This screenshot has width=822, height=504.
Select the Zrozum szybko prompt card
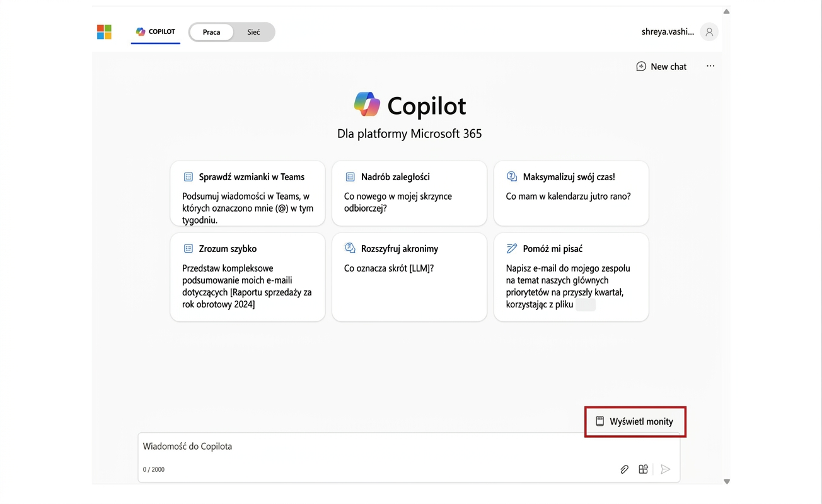(248, 277)
